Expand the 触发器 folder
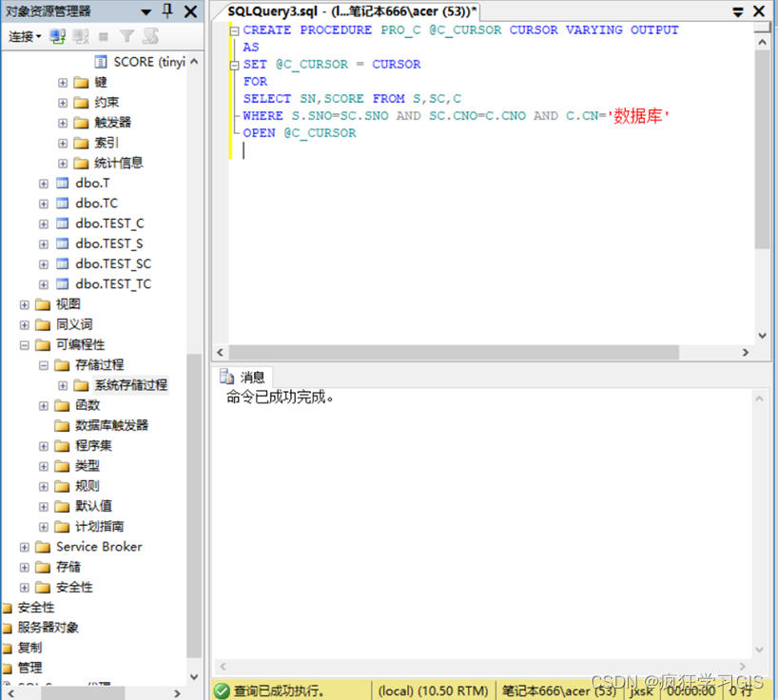Viewport: 778px width, 700px height. coord(63,123)
